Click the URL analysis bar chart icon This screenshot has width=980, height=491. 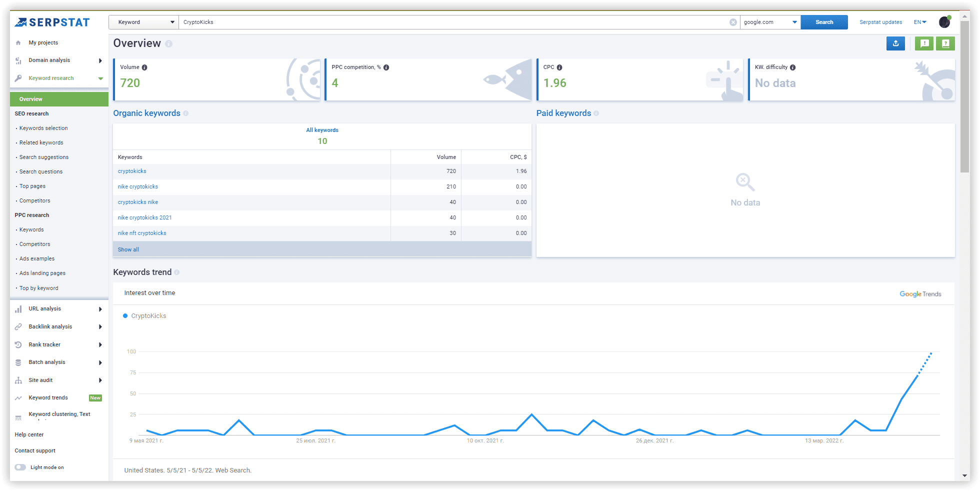pos(18,309)
